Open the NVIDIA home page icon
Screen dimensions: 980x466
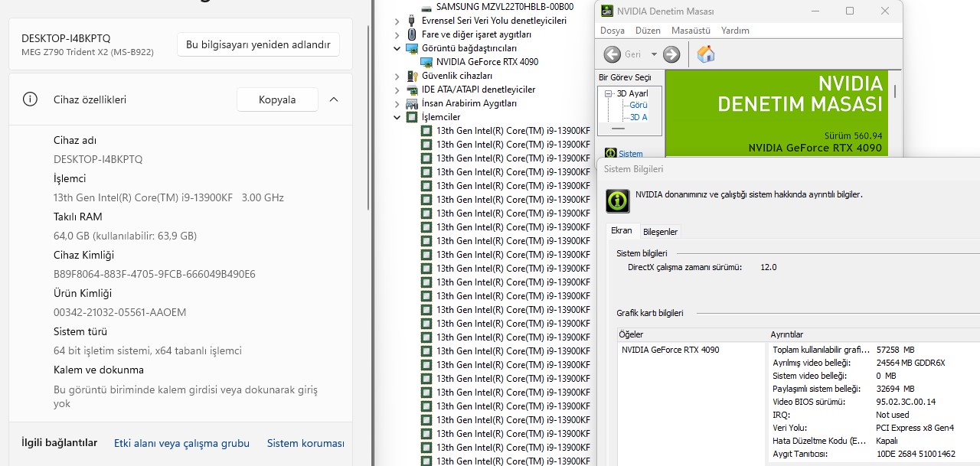[706, 54]
